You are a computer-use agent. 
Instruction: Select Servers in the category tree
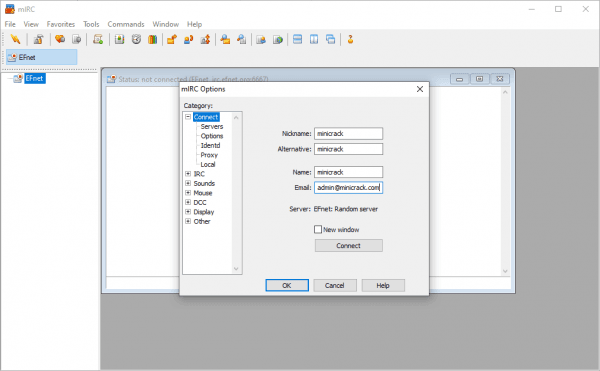212,126
